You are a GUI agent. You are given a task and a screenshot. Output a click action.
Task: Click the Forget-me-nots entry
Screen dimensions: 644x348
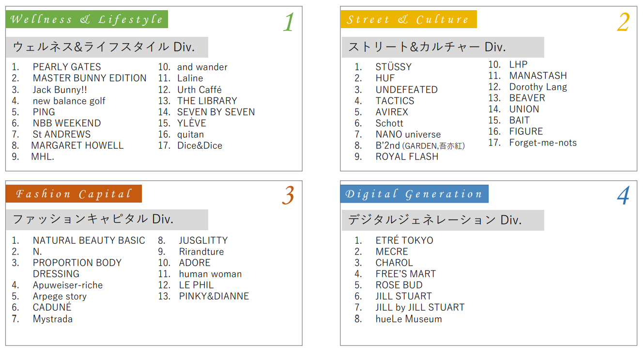point(543,142)
